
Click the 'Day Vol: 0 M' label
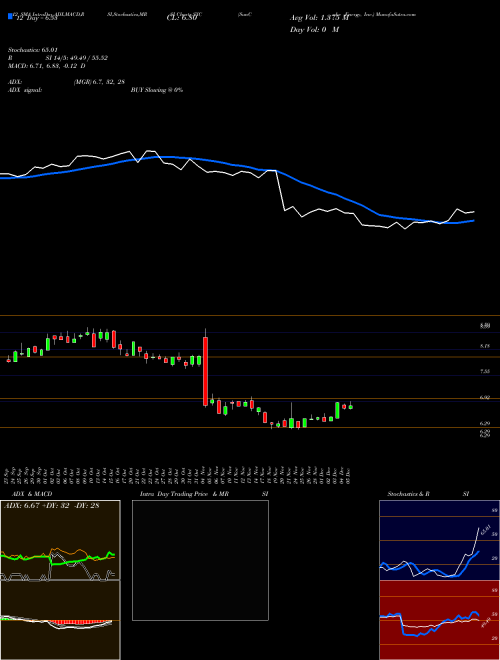click(x=314, y=30)
